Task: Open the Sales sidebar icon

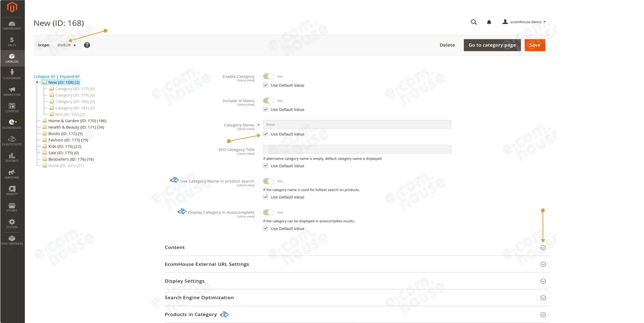Action: coord(12,42)
